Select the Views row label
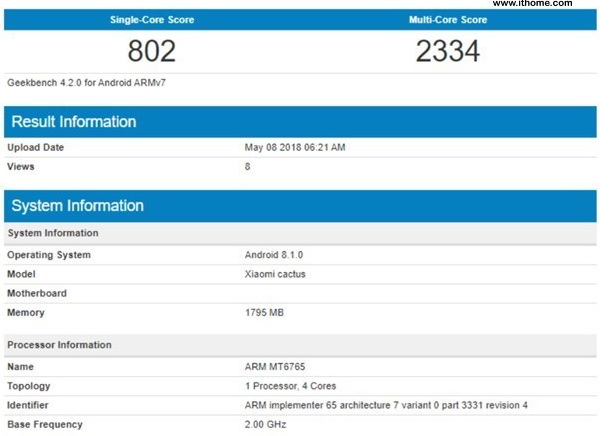 [x=22, y=166]
